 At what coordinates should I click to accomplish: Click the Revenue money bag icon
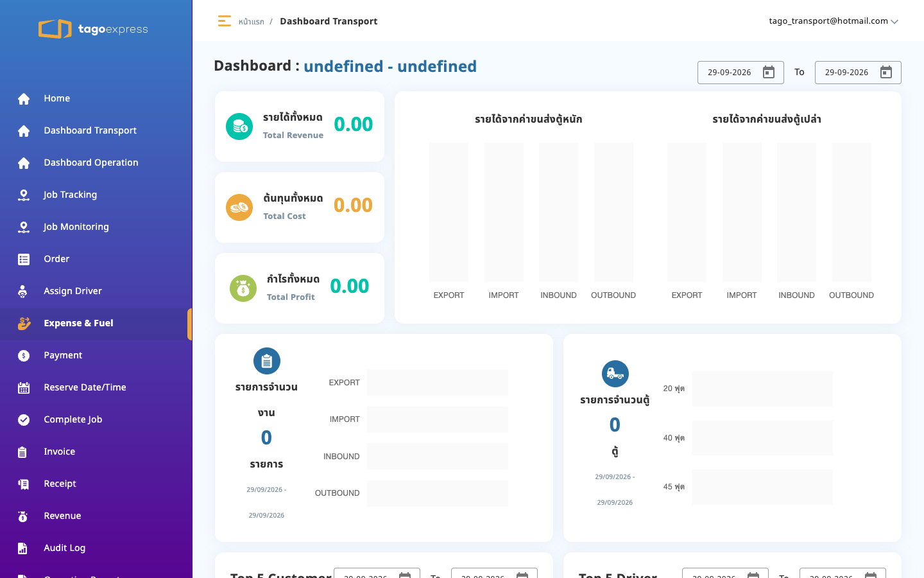(x=22, y=516)
